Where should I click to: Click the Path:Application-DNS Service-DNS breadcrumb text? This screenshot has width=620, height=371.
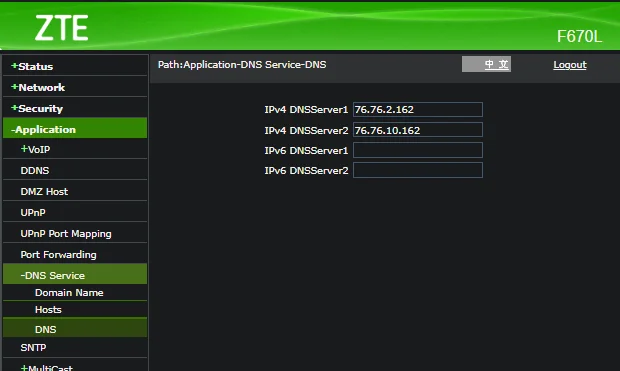click(242, 64)
